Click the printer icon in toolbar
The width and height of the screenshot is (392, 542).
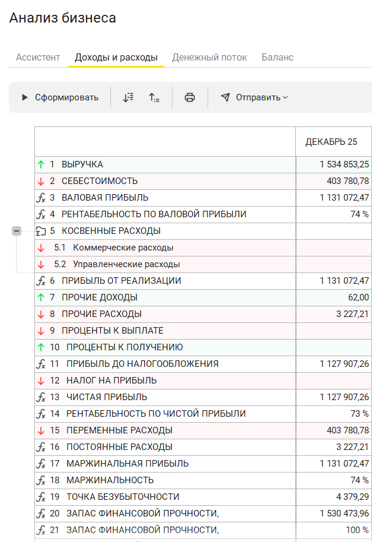tap(190, 97)
